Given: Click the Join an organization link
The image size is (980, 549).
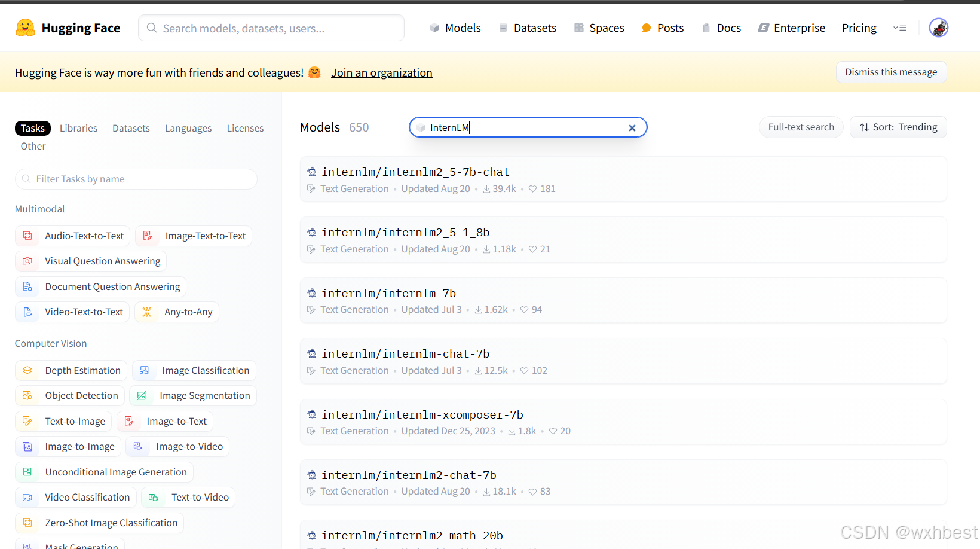Looking at the screenshot, I should point(382,72).
